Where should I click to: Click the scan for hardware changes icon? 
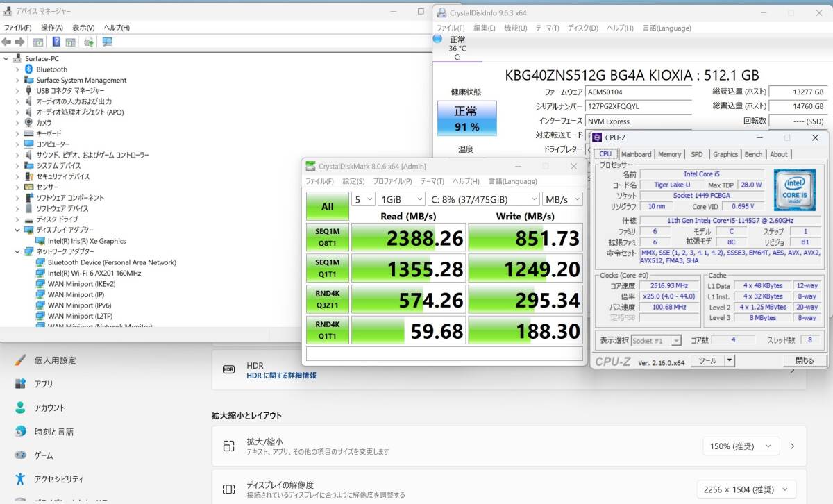(x=89, y=42)
